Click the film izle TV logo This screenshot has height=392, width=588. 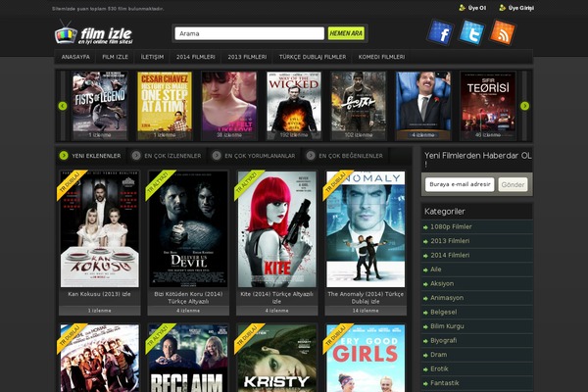point(94,33)
